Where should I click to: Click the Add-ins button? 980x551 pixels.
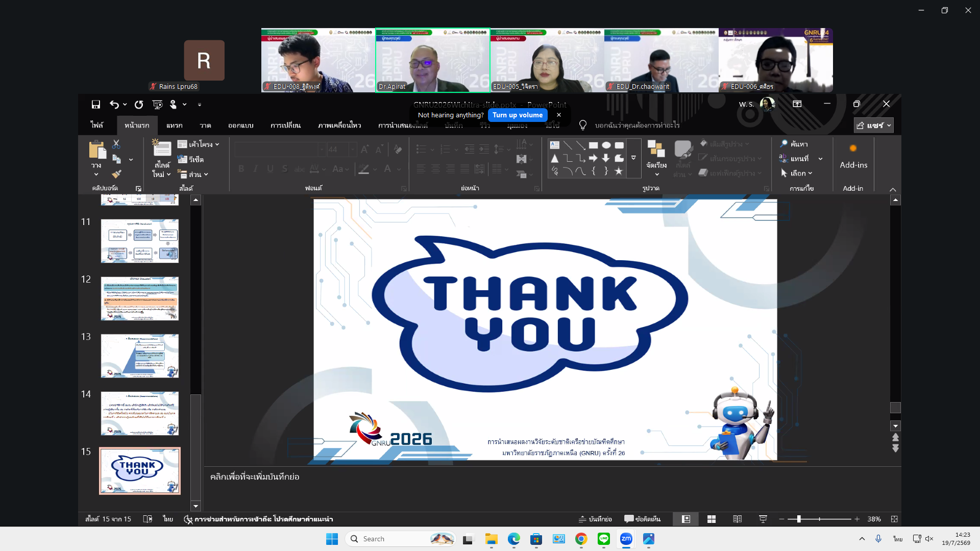pos(853,157)
